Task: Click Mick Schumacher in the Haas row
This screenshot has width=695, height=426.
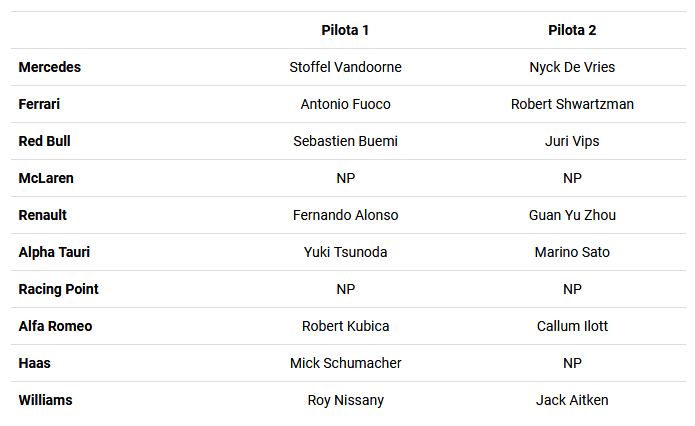Action: [345, 363]
